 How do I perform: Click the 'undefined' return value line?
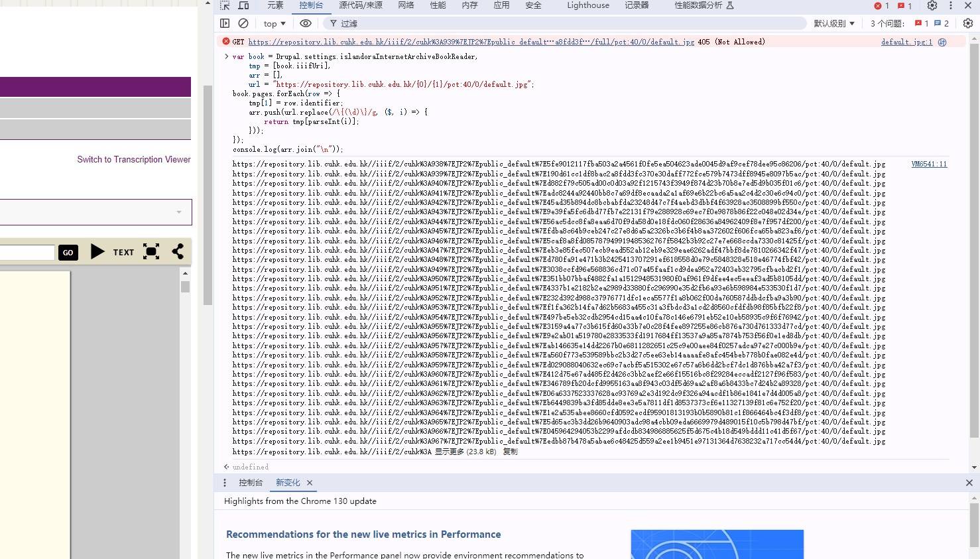[251, 467]
